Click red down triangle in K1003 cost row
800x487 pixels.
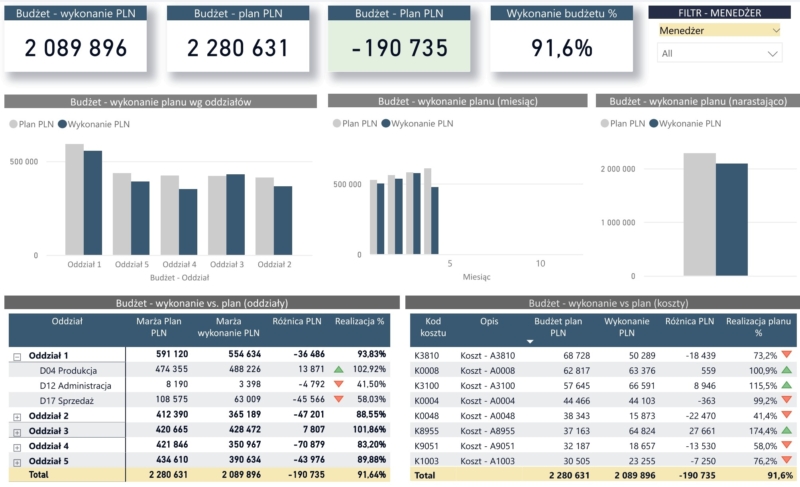coord(785,461)
